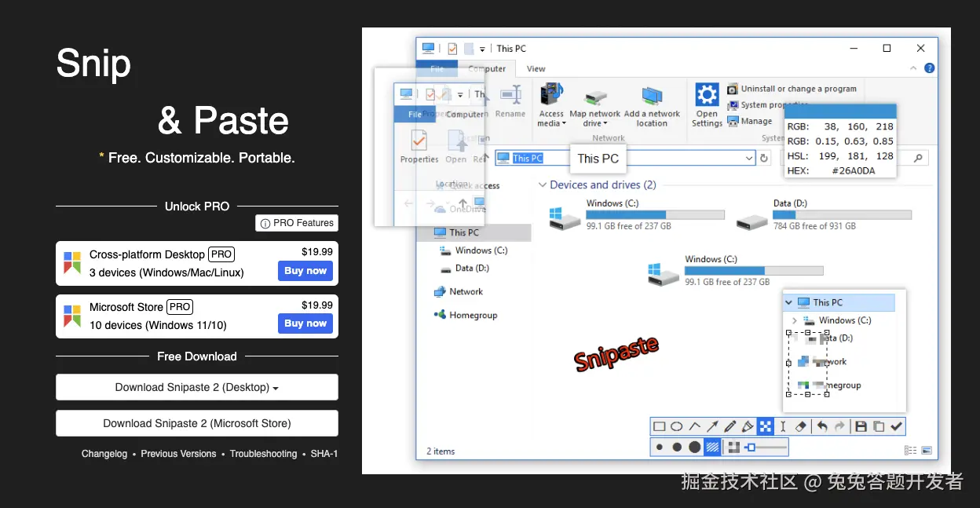Select the pixelated blur style option
Viewport: 980px width, 508px height.
tap(733, 448)
